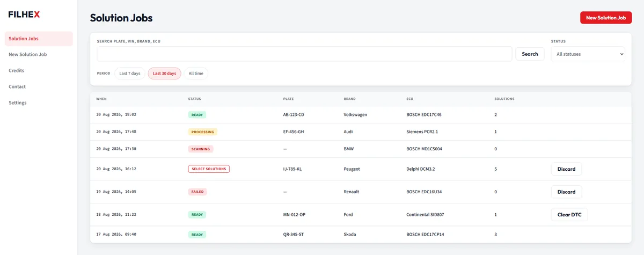
Task: Click READY badge in Volkswagen row
Action: pyautogui.click(x=197, y=115)
